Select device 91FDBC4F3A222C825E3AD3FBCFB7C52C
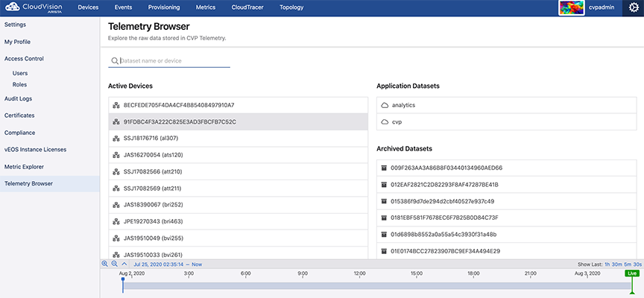Image resolution: width=644 pixels, height=298 pixels. pos(239,122)
